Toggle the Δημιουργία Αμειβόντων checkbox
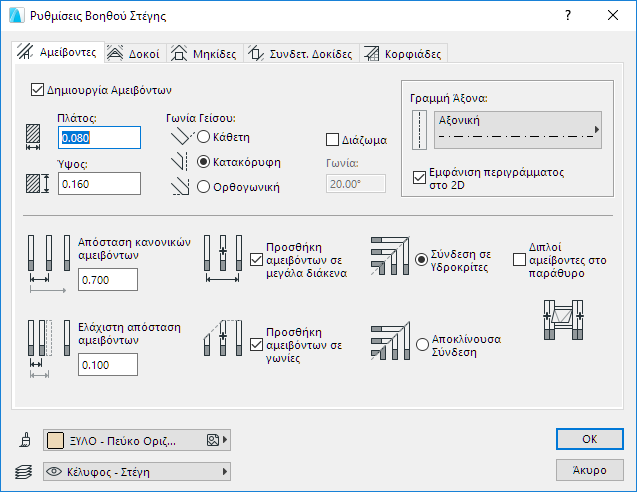This screenshot has width=637, height=492. [x=39, y=88]
